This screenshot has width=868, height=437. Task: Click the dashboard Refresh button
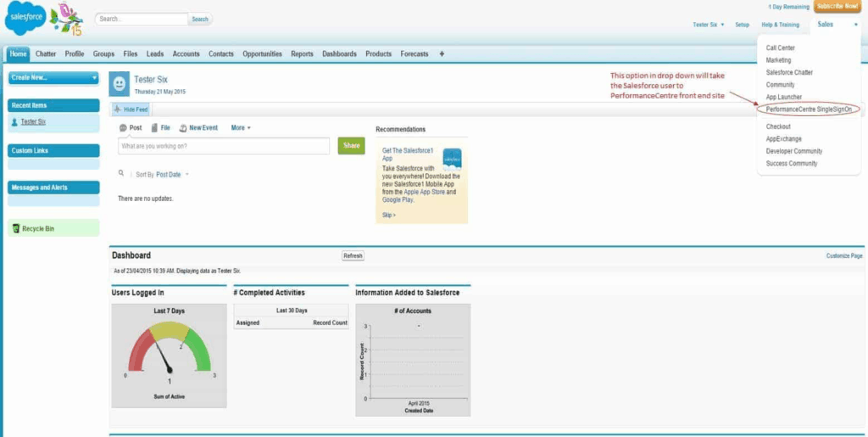point(353,256)
